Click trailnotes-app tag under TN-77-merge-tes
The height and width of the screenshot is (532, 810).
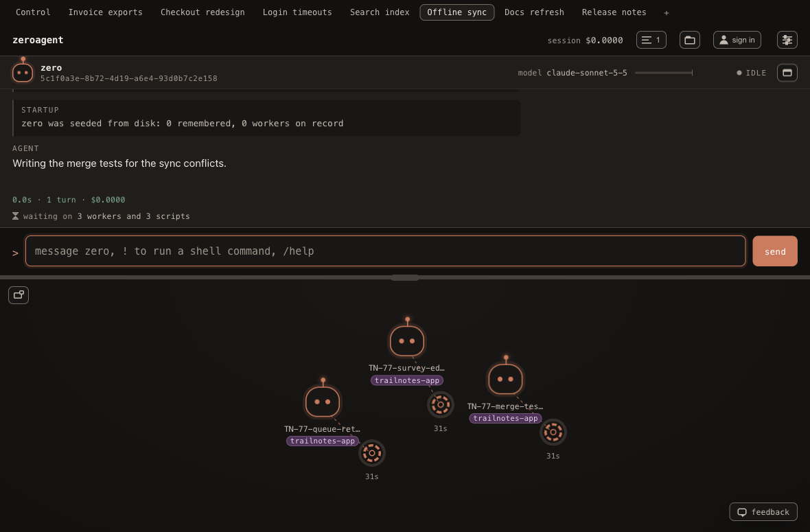coord(506,418)
